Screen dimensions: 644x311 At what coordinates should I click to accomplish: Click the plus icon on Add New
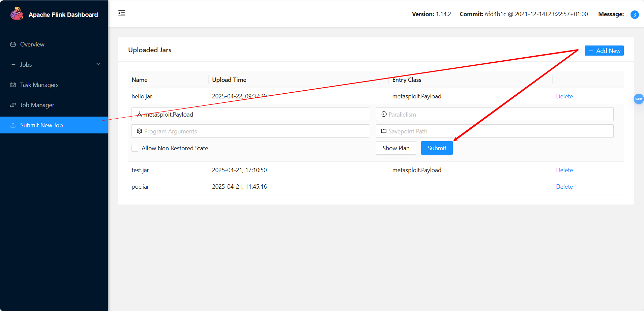click(591, 51)
